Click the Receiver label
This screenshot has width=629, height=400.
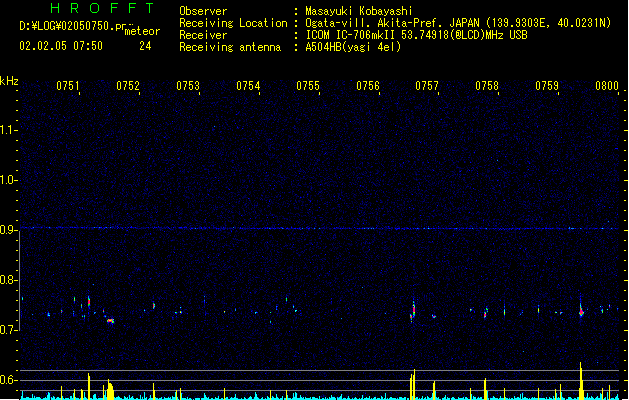[203, 35]
